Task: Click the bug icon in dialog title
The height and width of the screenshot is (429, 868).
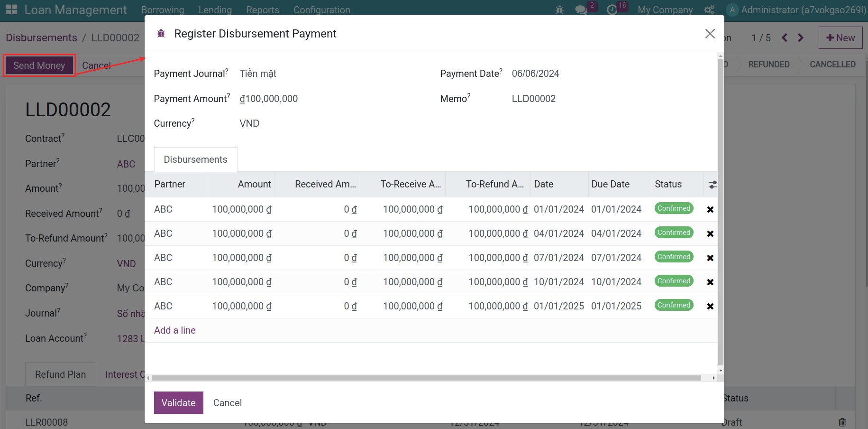Action: point(161,34)
